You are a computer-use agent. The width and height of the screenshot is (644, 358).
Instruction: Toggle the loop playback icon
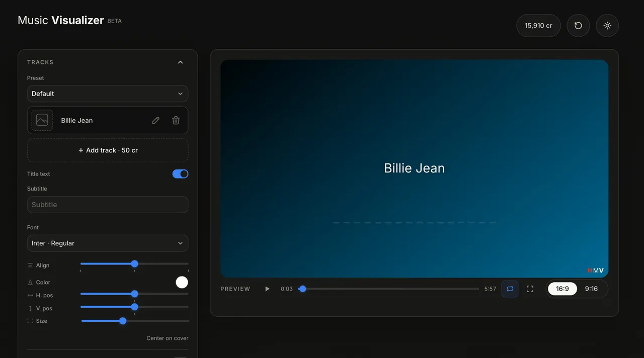pos(510,289)
